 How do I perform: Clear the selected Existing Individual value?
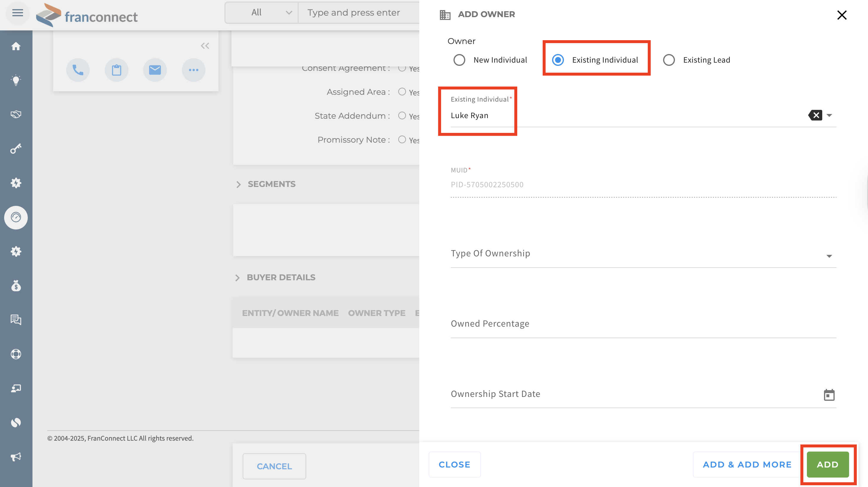[815, 115]
